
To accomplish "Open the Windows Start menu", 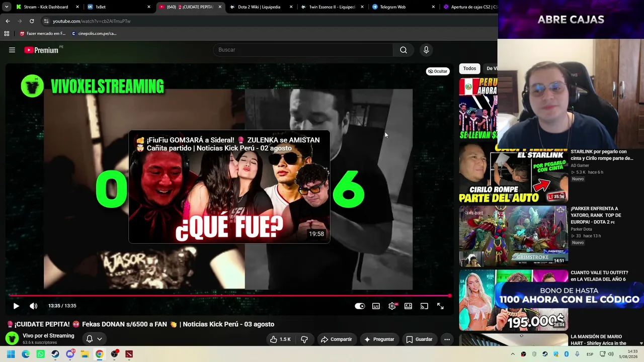I will 11,354.
